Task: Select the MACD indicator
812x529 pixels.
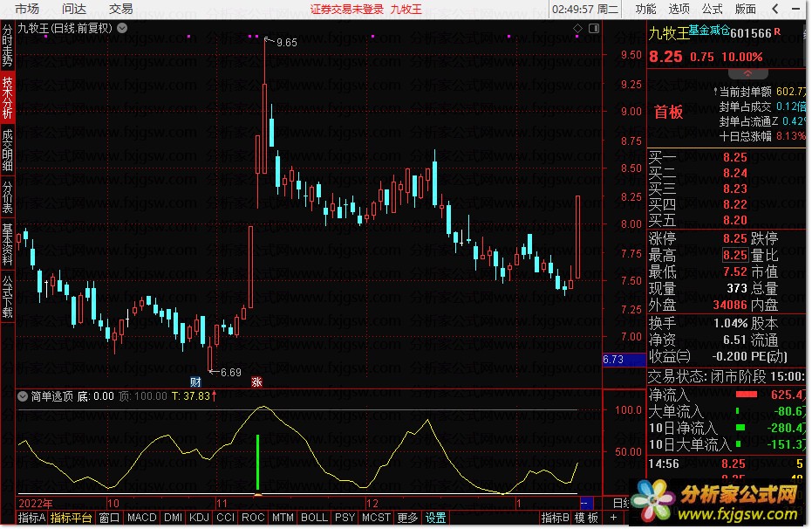Action: [x=141, y=518]
